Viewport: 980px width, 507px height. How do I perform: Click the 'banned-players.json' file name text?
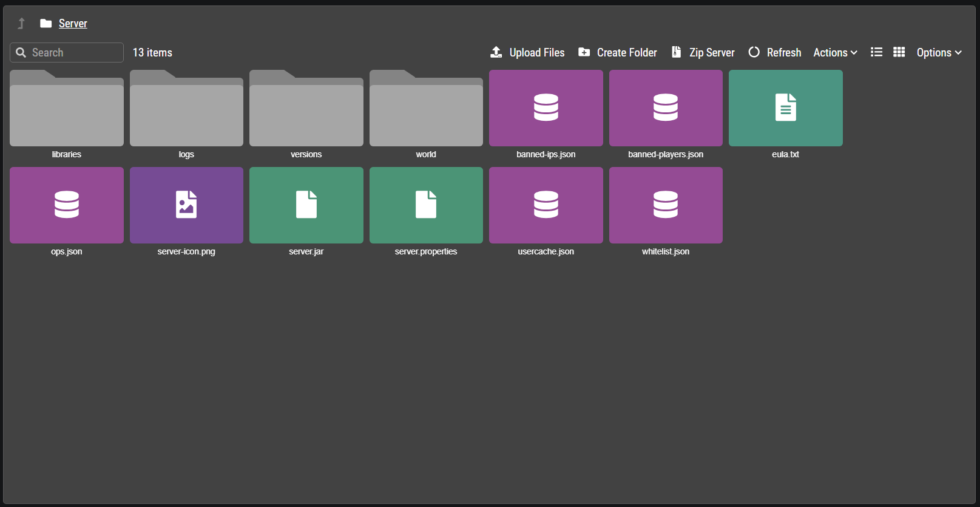[x=666, y=154]
